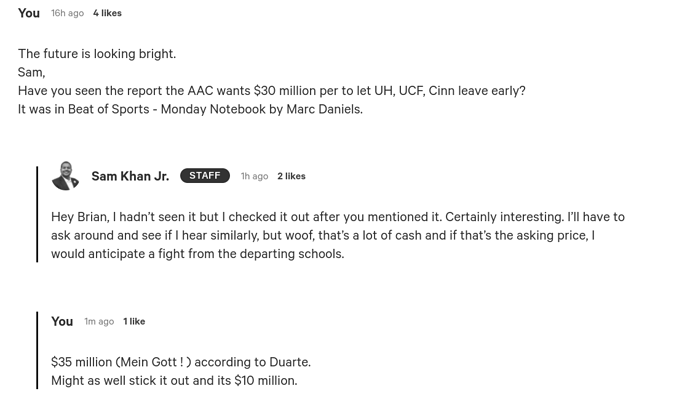The height and width of the screenshot is (415, 690).
Task: View the 2 likes on Sam's reply
Action: [x=291, y=176]
